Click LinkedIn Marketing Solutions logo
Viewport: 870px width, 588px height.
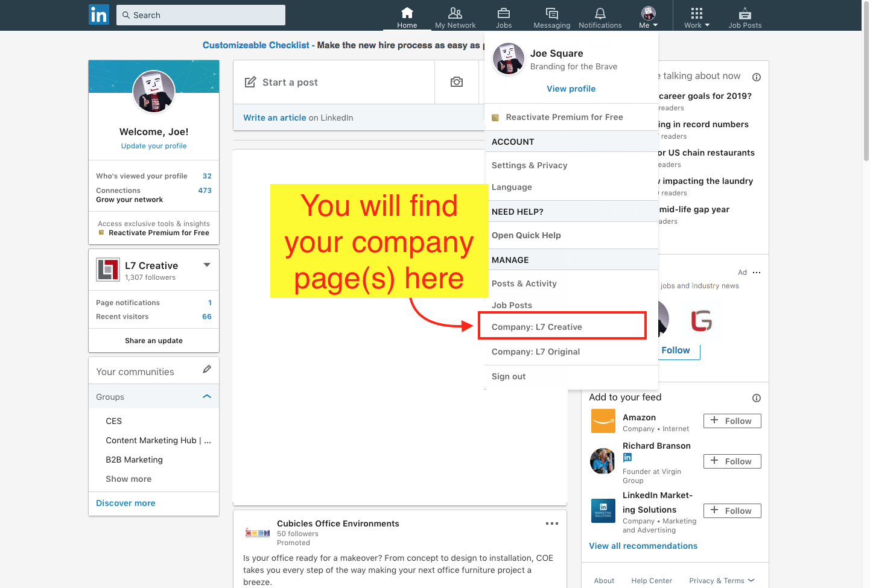pos(603,511)
